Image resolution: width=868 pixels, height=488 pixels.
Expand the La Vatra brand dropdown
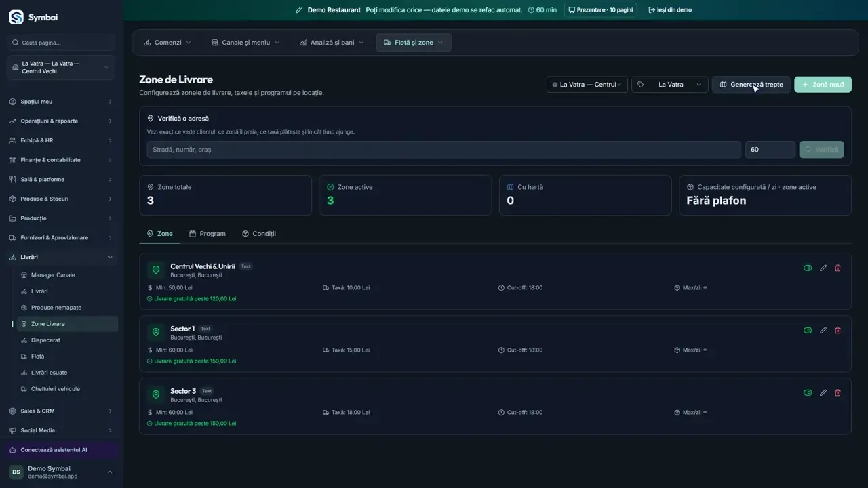click(670, 85)
